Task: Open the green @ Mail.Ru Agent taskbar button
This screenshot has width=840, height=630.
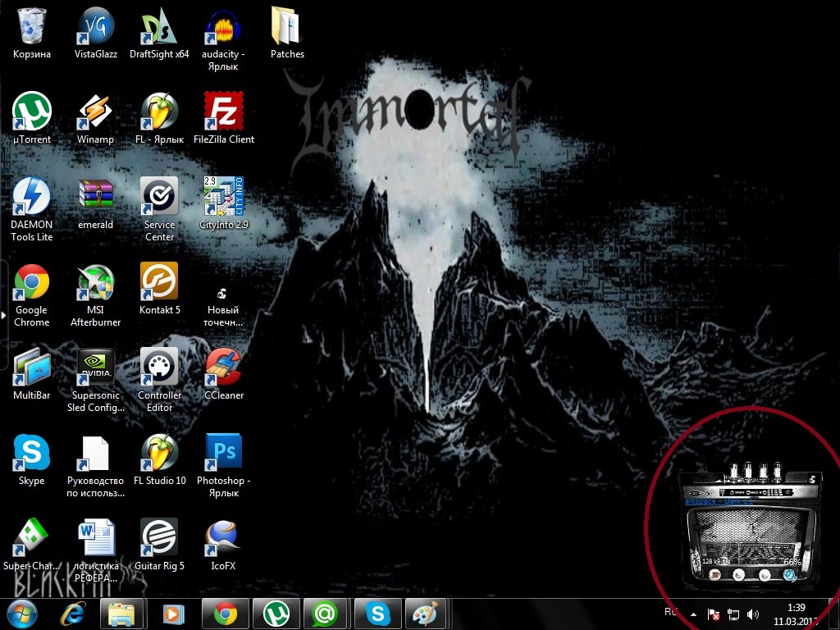Action: (326, 614)
